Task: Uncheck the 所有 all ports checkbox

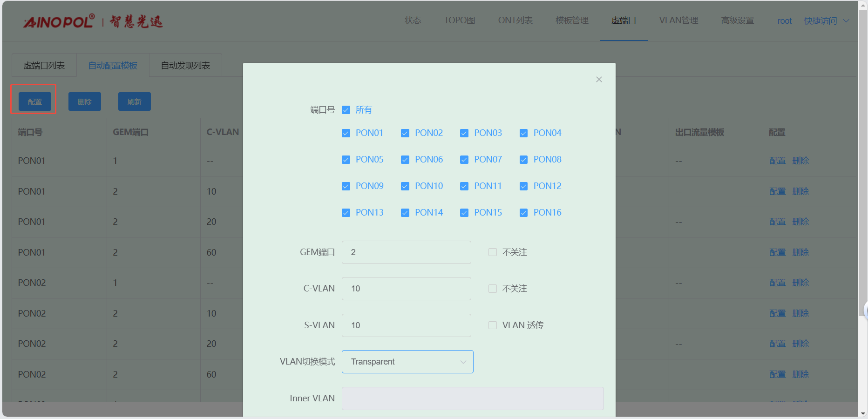Action: coord(346,110)
